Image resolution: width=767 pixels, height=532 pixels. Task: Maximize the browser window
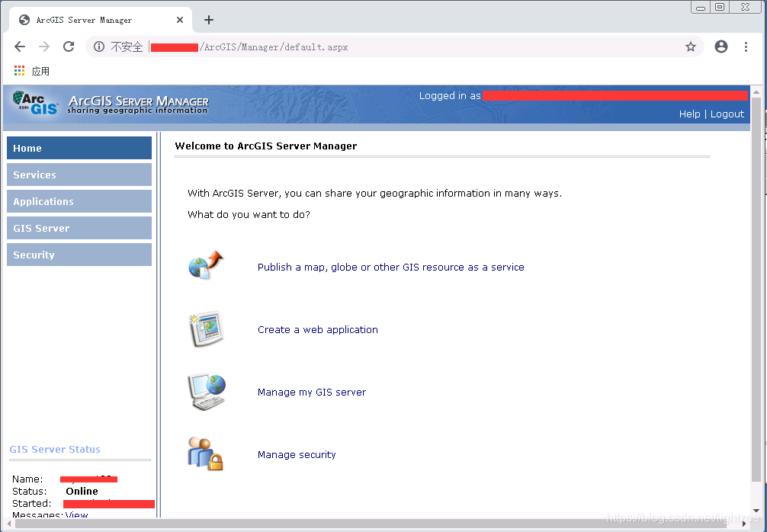720,7
